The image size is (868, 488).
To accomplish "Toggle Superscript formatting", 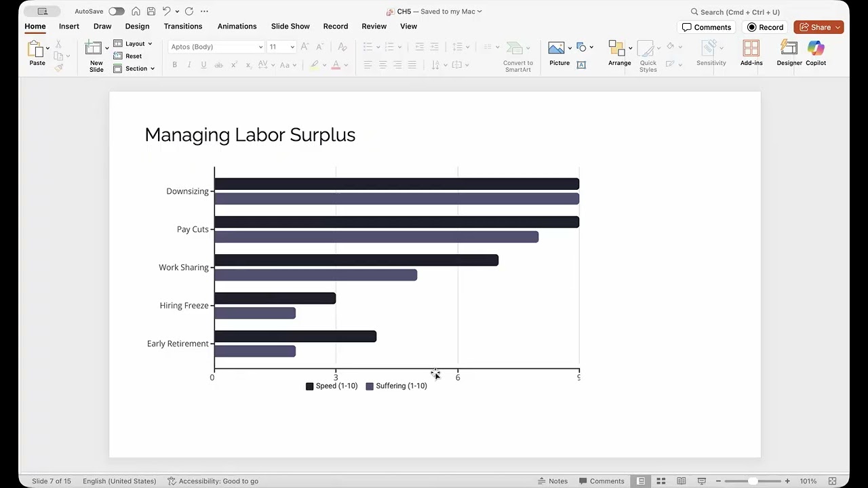I will pyautogui.click(x=234, y=65).
